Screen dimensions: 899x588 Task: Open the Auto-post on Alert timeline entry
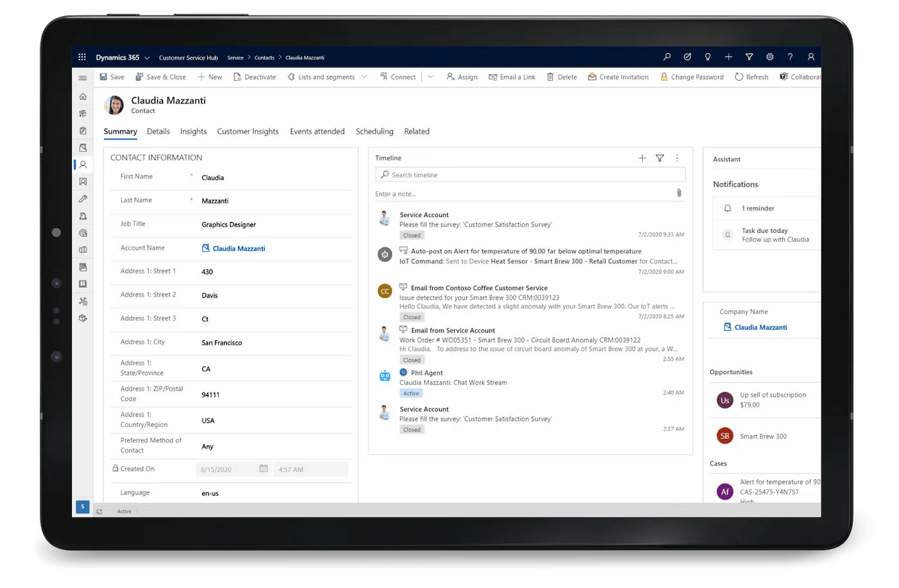(x=526, y=252)
